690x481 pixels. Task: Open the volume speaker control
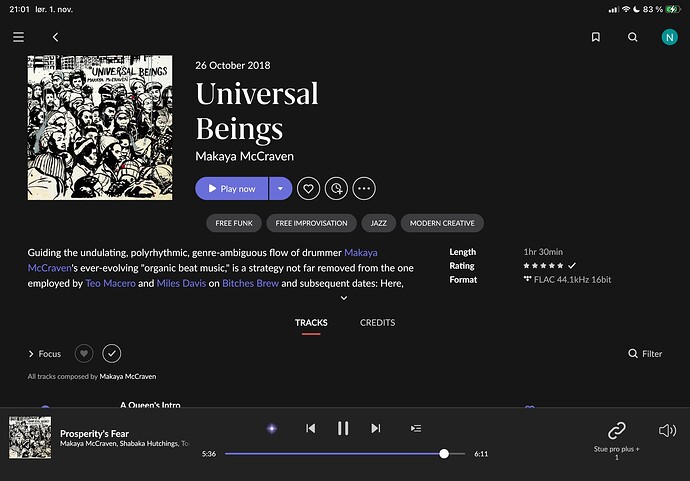[x=667, y=430]
